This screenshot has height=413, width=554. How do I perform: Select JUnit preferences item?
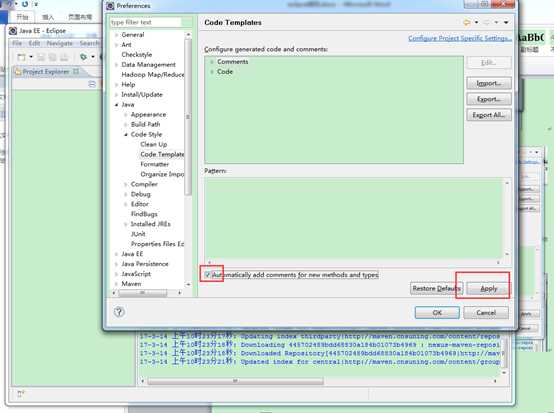(138, 234)
